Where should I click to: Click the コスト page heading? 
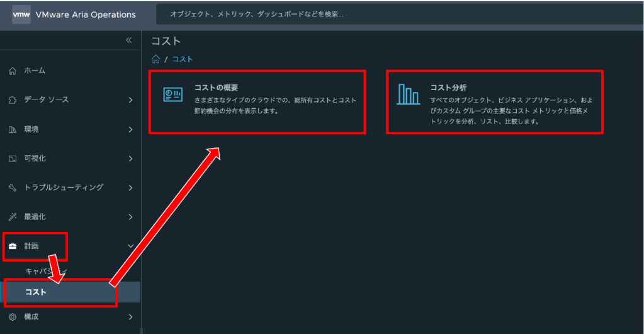[166, 41]
